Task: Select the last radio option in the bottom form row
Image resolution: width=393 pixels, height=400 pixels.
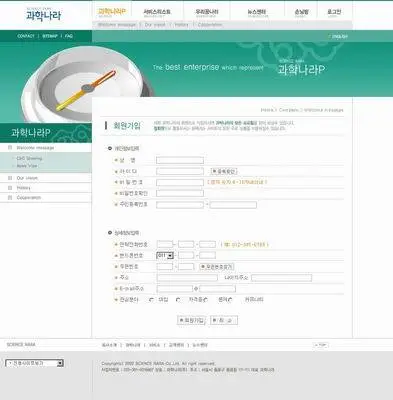Action: point(230,300)
